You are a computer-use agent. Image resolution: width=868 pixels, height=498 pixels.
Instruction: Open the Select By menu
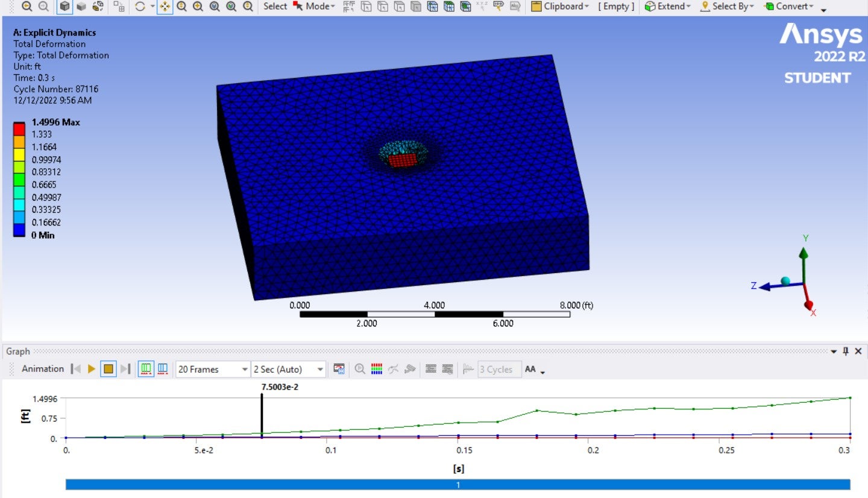click(x=727, y=7)
